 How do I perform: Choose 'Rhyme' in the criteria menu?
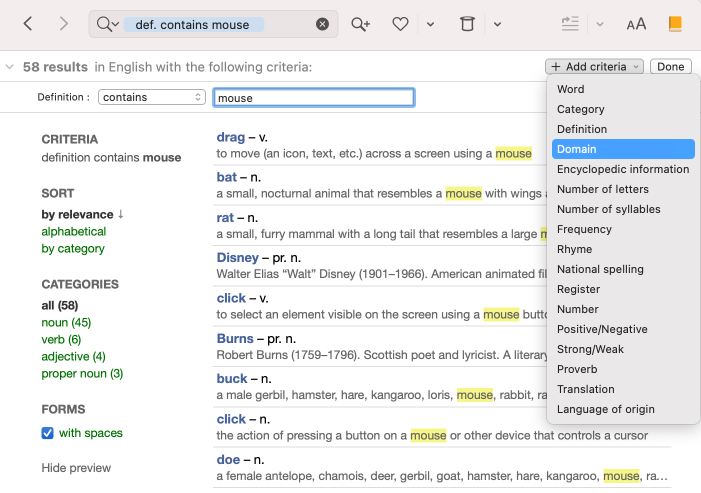pyautogui.click(x=574, y=249)
